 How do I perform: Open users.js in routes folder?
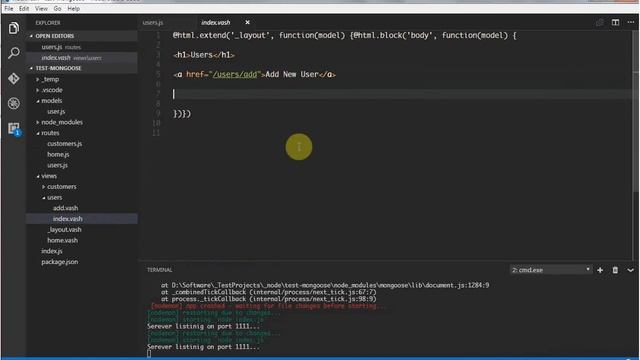coord(57,165)
